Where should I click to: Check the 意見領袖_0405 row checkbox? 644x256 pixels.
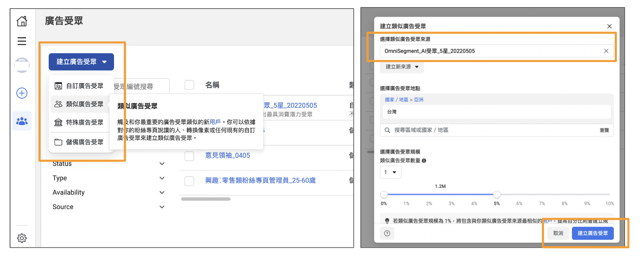(189, 156)
